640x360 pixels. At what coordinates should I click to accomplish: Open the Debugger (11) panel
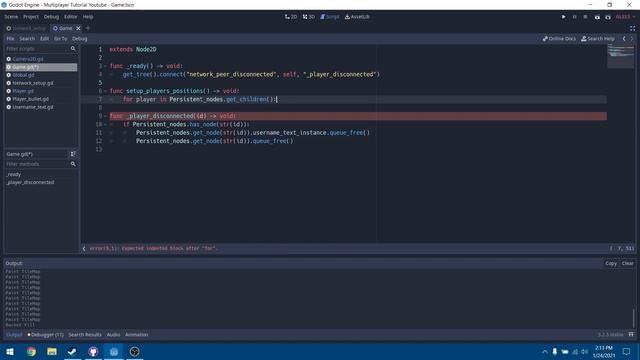coord(45,334)
